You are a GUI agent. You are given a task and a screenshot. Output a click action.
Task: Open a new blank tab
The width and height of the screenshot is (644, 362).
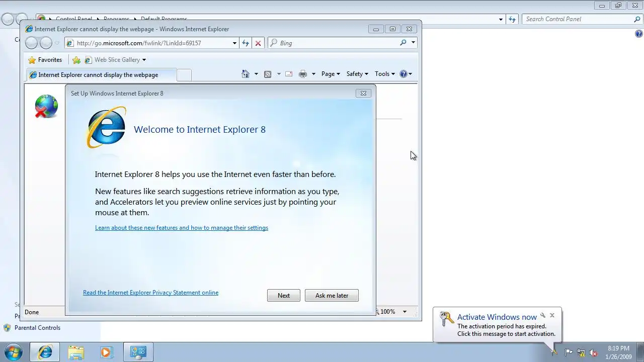pyautogui.click(x=184, y=75)
